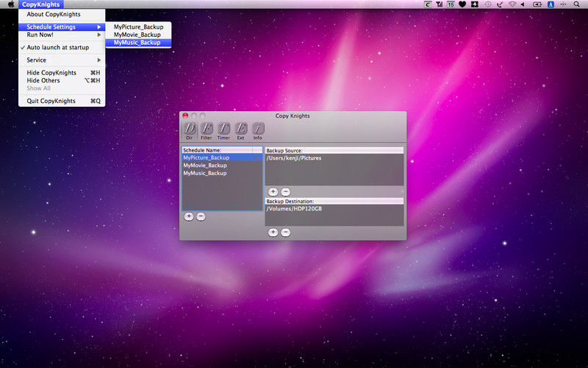Viewport: 588px width, 368px height.
Task: Click the Backup Destination column header
Action: [334, 201]
